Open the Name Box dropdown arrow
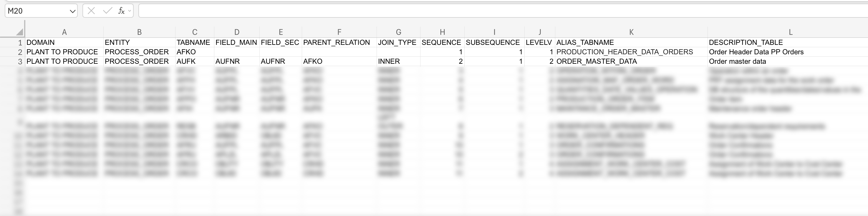Viewport: 868px width, 216px height. click(72, 11)
